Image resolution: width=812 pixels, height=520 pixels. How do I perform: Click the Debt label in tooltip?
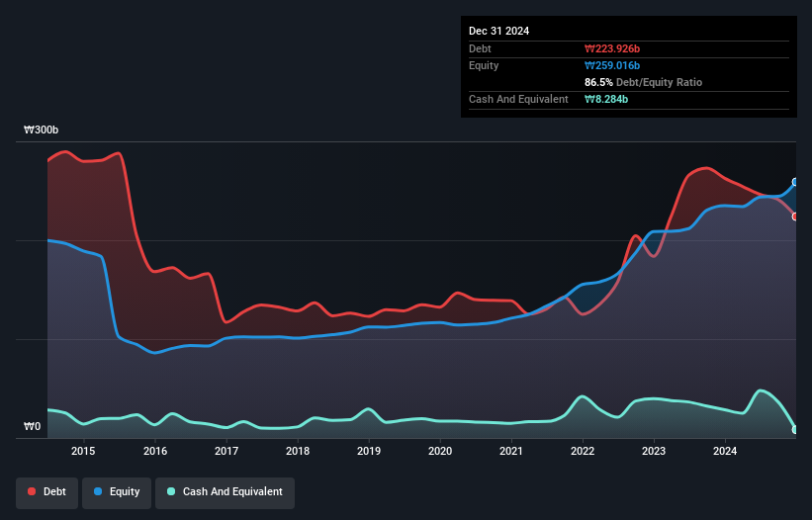point(480,48)
